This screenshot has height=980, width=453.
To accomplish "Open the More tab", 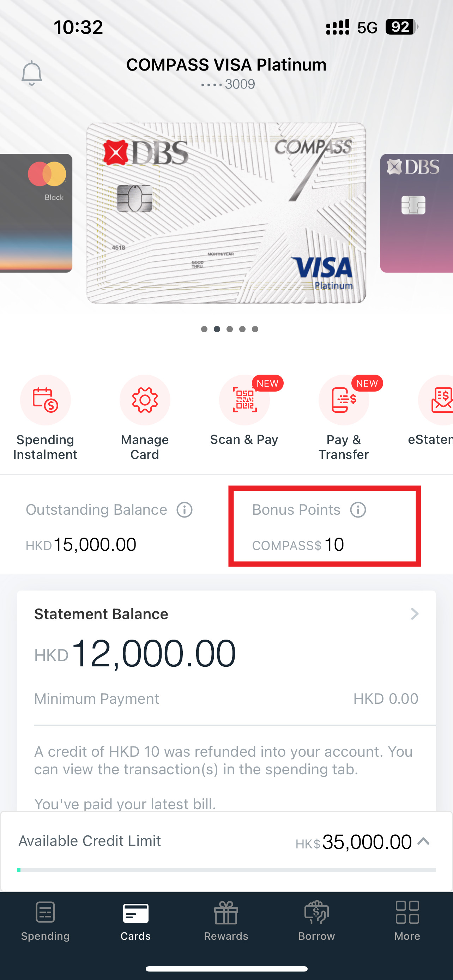I will click(407, 921).
